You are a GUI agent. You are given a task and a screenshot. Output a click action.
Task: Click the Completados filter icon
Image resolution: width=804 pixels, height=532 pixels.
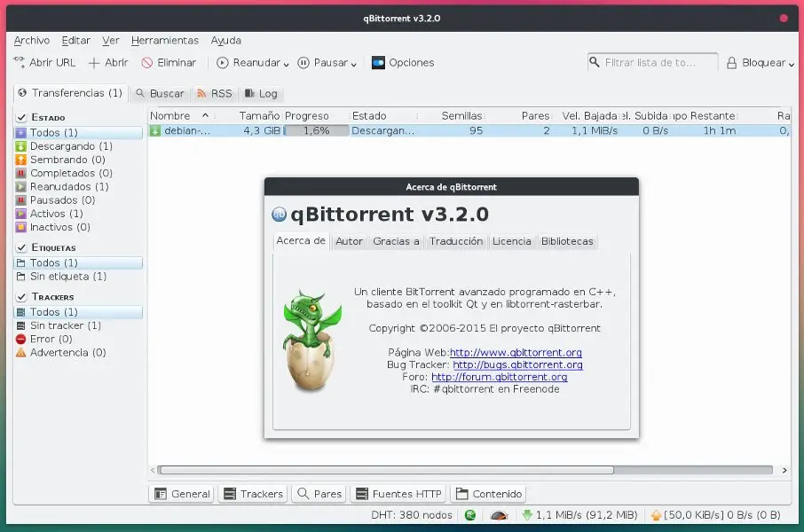coord(20,173)
